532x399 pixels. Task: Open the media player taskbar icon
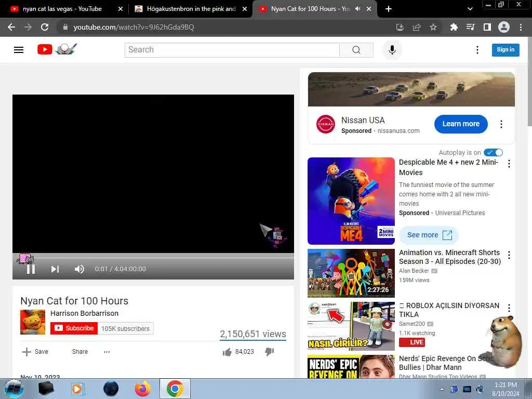click(78, 389)
